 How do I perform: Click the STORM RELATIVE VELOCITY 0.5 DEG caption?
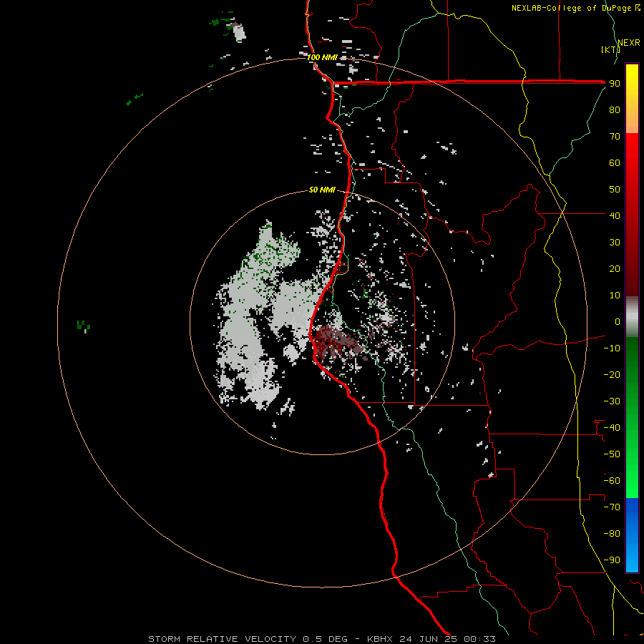point(248,639)
